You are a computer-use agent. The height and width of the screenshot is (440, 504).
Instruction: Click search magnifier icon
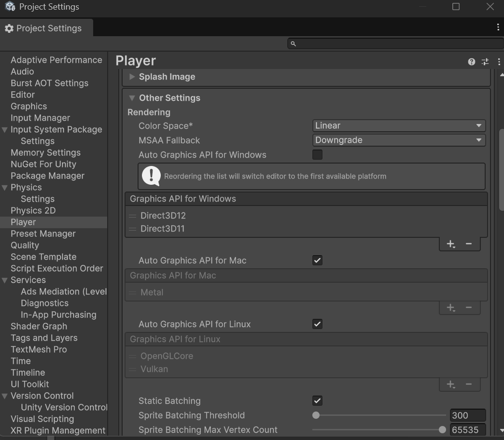coord(293,44)
